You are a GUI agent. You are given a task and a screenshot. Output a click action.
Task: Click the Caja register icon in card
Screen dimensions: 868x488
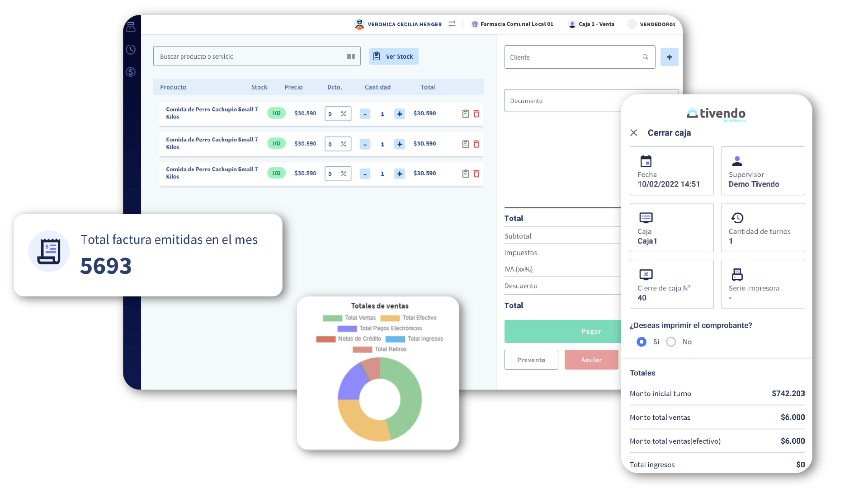click(x=646, y=218)
